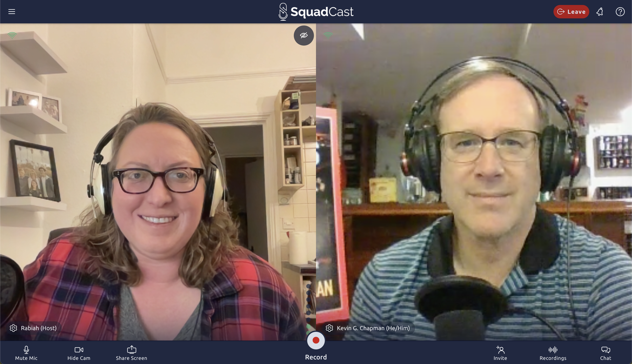Click the Kevin G. Chapman name label
Image resolution: width=632 pixels, height=364 pixels.
tap(373, 328)
